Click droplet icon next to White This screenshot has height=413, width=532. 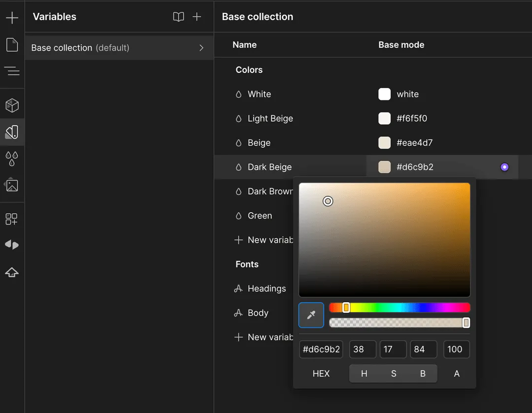238,94
